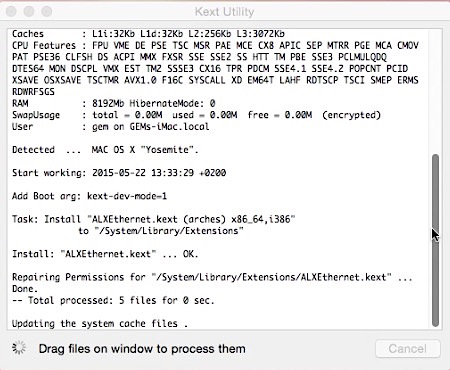Click the User gem on GEMs-iMac.local line
The width and height of the screenshot is (450, 370).
point(111,127)
